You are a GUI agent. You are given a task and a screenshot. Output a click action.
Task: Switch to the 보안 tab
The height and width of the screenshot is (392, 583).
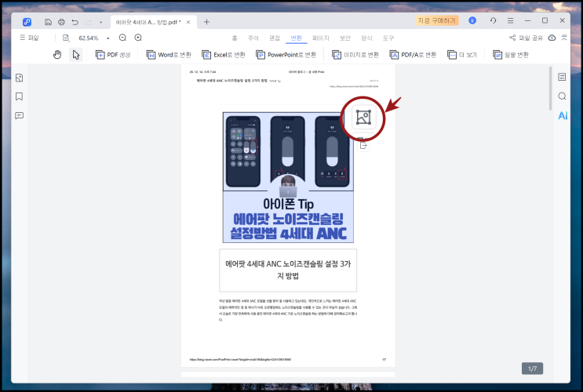(x=345, y=38)
